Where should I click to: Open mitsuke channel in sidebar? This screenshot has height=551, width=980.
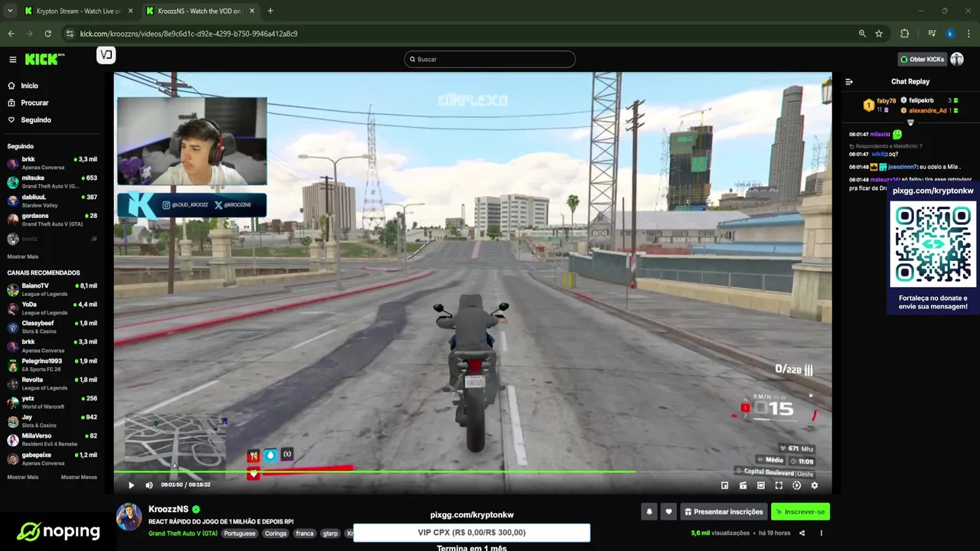[52, 182]
